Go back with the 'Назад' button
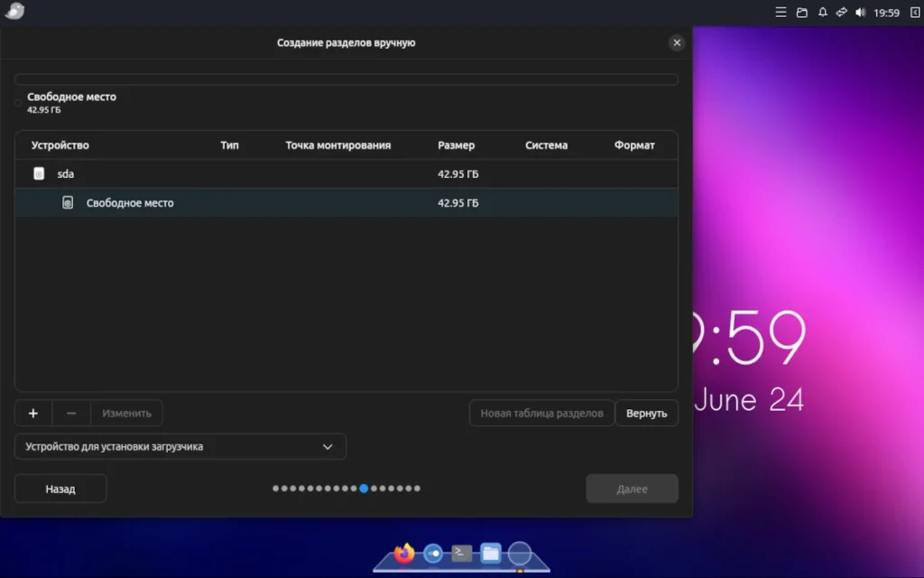 (60, 489)
